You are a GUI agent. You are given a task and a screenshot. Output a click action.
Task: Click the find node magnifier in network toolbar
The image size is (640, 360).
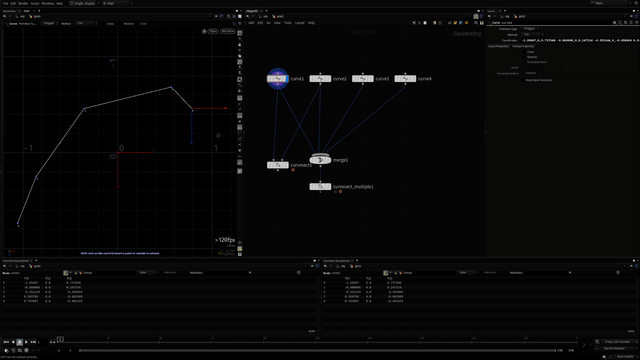(x=476, y=23)
